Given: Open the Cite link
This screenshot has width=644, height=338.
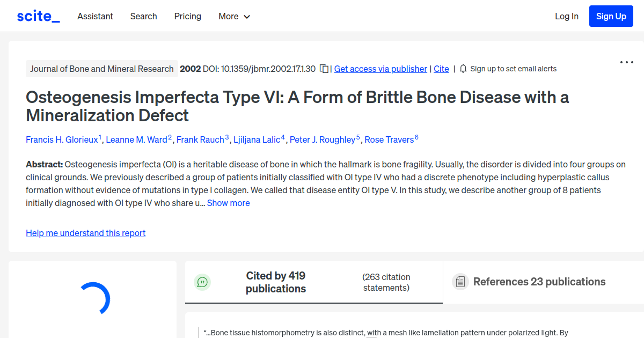Looking at the screenshot, I should (x=441, y=69).
